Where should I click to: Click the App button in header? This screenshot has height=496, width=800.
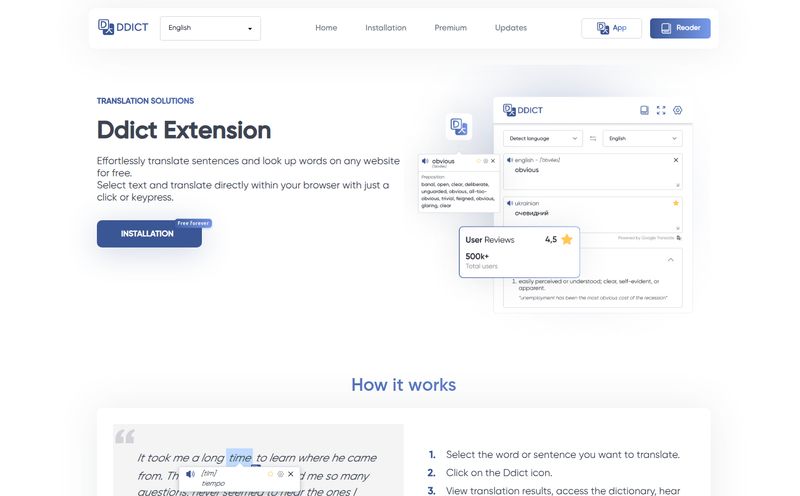[x=611, y=28]
